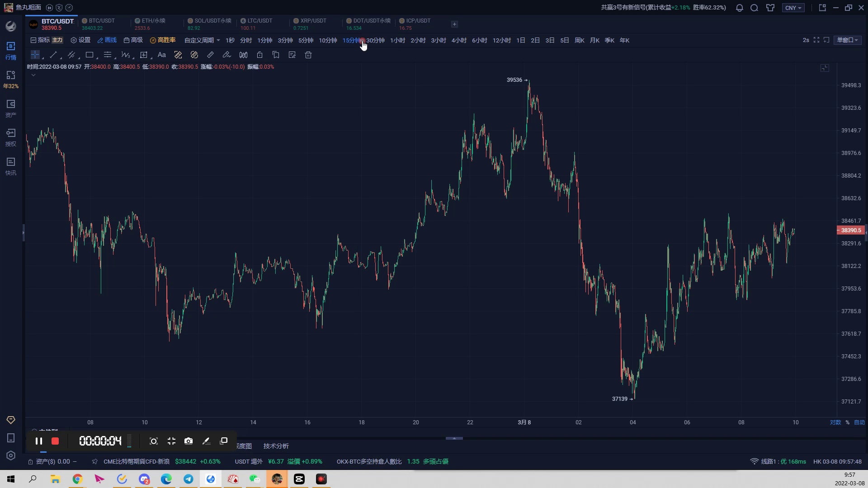
Task: Select the trend line drawing tool
Action: click(53, 55)
